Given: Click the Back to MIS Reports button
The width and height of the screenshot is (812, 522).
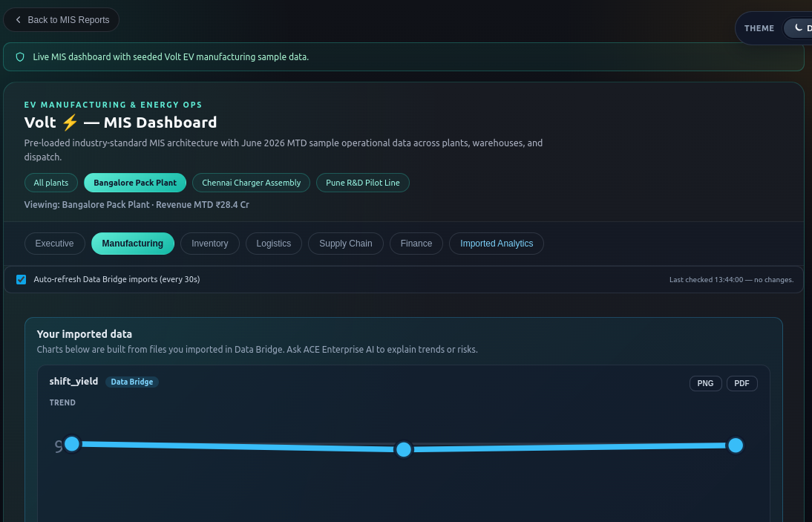Looking at the screenshot, I should point(61,20).
